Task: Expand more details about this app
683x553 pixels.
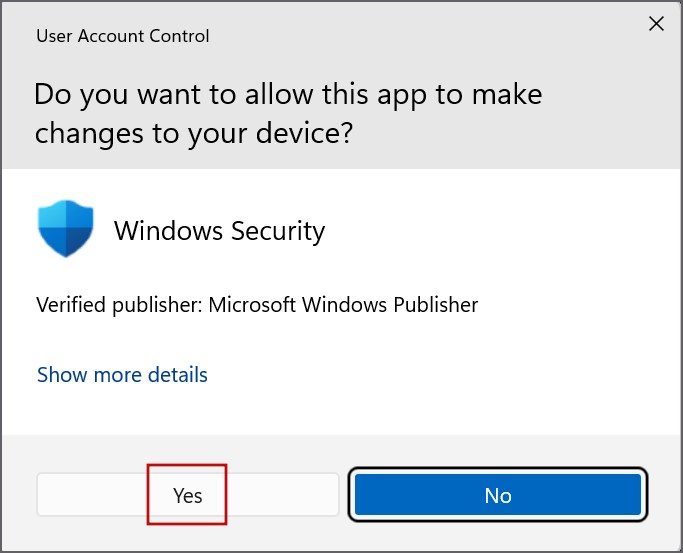Action: pyautogui.click(x=122, y=375)
